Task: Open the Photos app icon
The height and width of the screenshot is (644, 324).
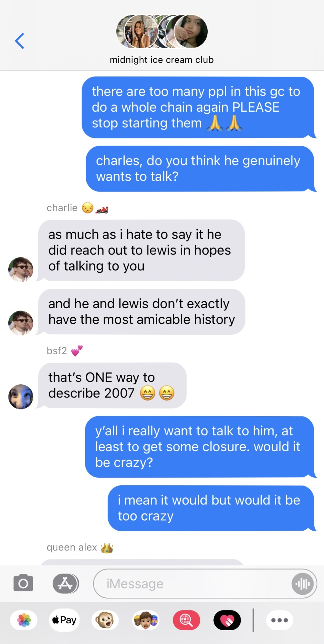Action: (x=24, y=620)
